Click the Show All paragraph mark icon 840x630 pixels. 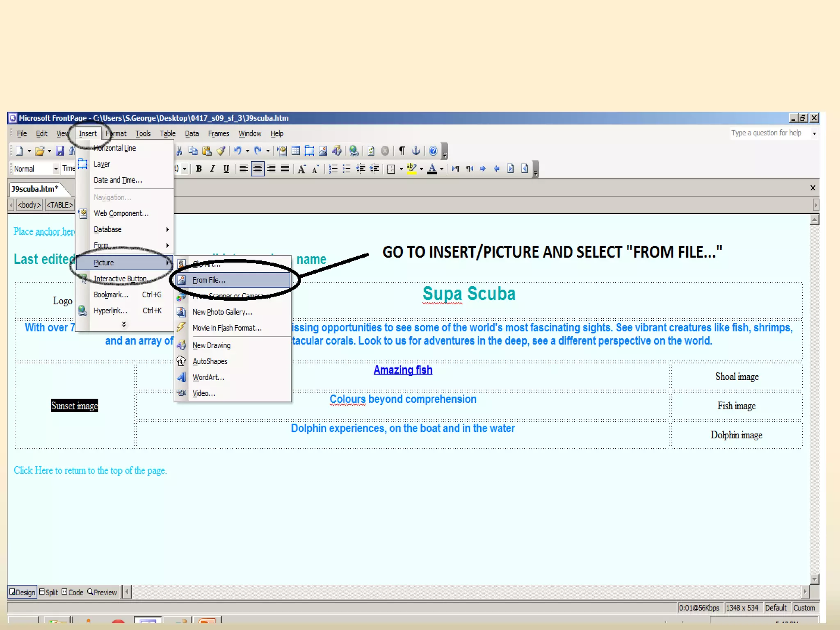tap(402, 151)
